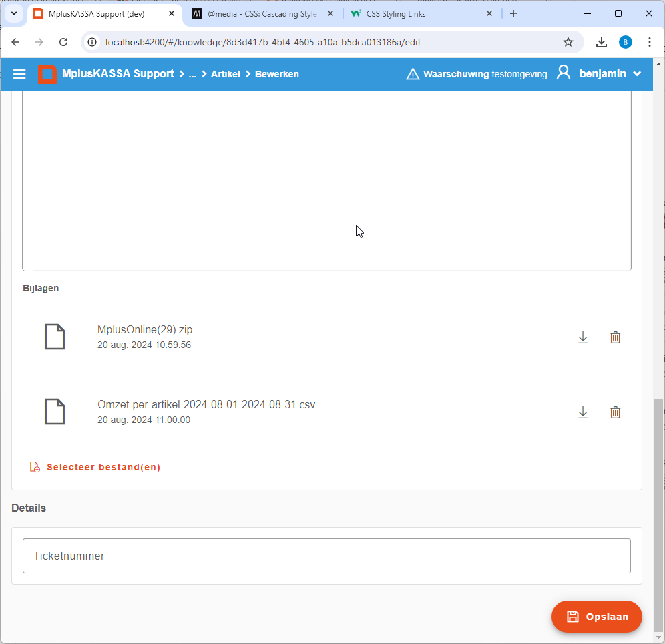Open the hamburger navigation menu

pyautogui.click(x=19, y=74)
